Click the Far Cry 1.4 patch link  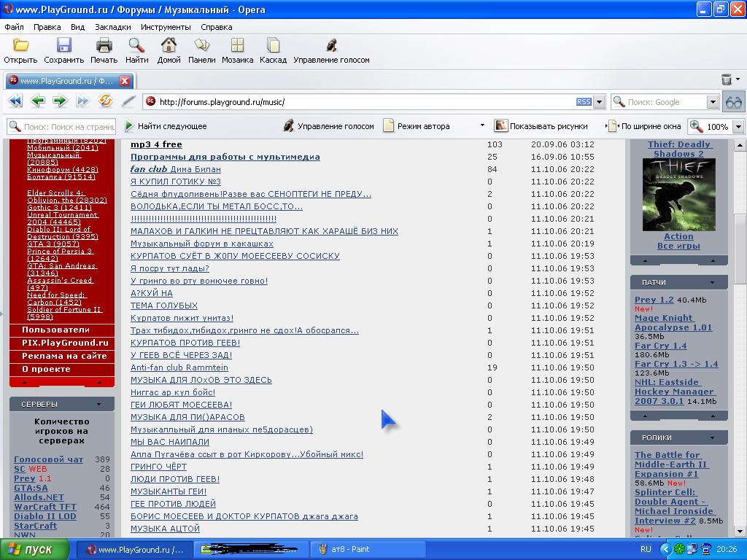tap(660, 346)
